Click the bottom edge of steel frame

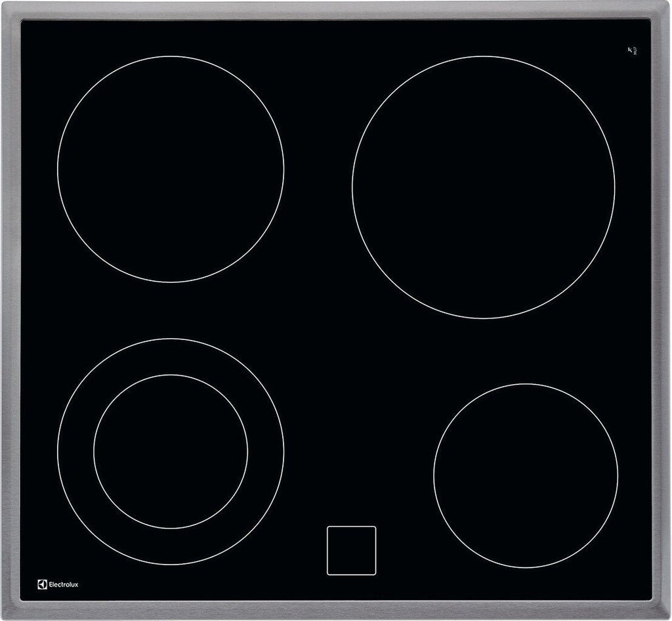(336, 611)
